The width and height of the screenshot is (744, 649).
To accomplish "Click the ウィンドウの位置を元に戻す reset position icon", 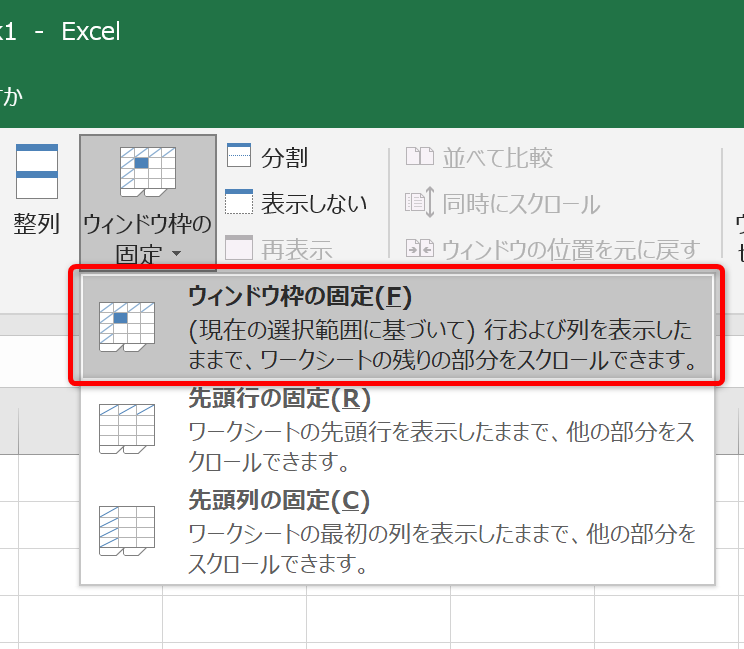I will click(x=417, y=248).
